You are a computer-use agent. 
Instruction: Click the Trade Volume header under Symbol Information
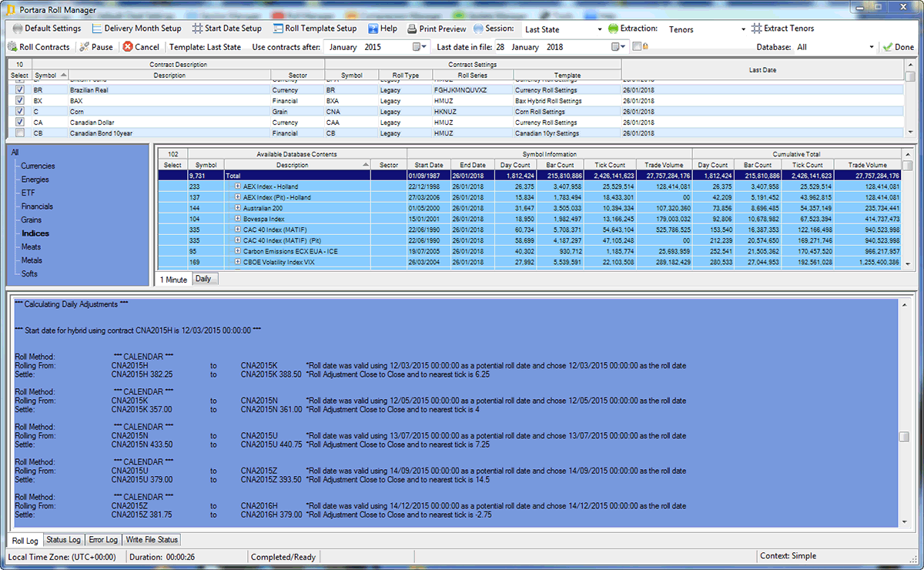663,165
